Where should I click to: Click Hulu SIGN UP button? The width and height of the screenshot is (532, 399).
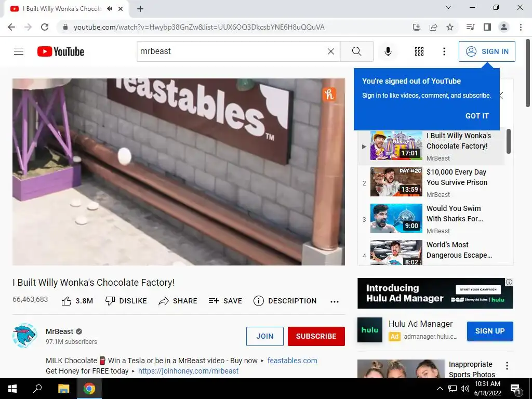[x=489, y=331]
